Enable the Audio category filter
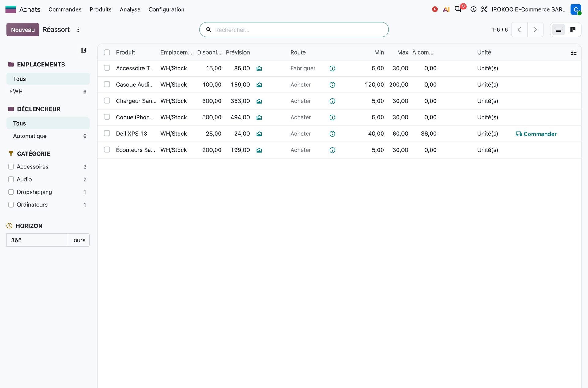The height and width of the screenshot is (388, 588). coord(11,179)
